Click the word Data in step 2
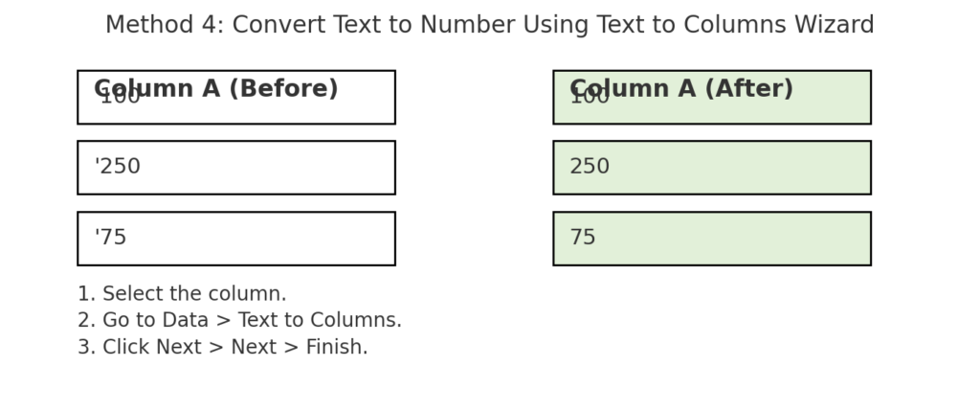Image resolution: width=980 pixels, height=412 pixels. 186,320
